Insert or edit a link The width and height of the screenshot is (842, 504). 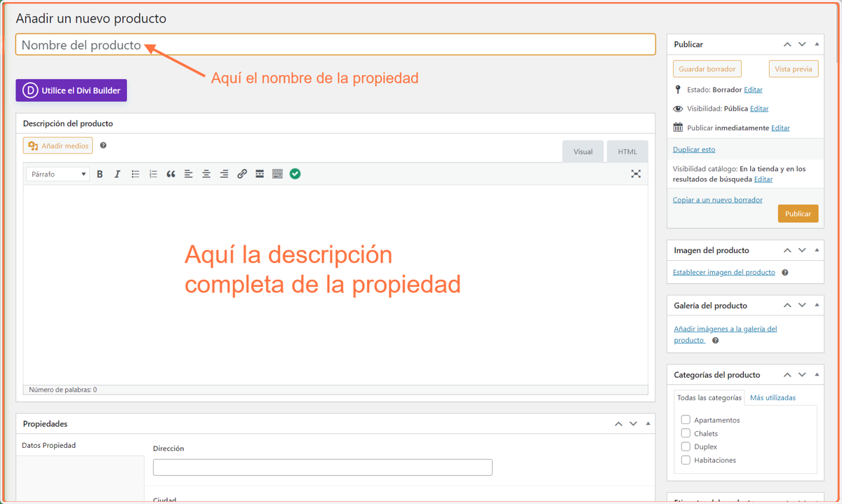pyautogui.click(x=242, y=174)
